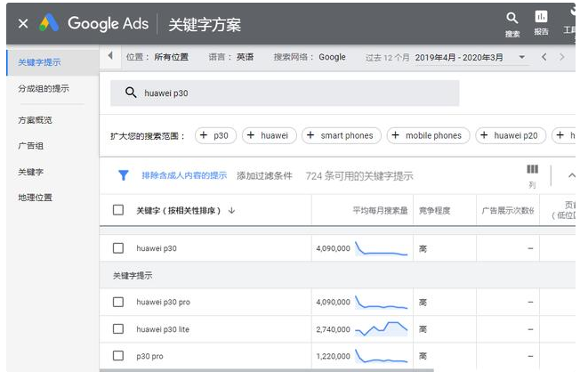Click the horizontal scrollbar at table bottom
The height and width of the screenshot is (380, 588).
click(x=266, y=370)
